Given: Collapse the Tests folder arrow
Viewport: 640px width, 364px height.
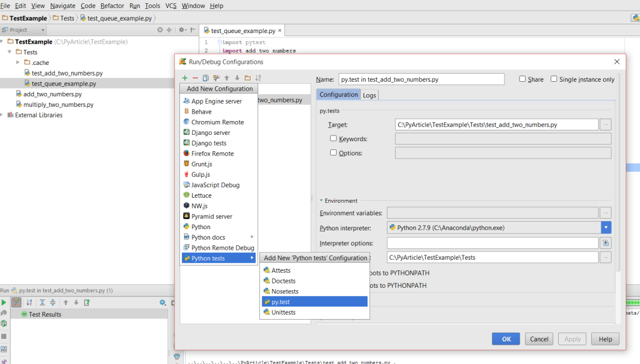Looking at the screenshot, I should coord(10,52).
